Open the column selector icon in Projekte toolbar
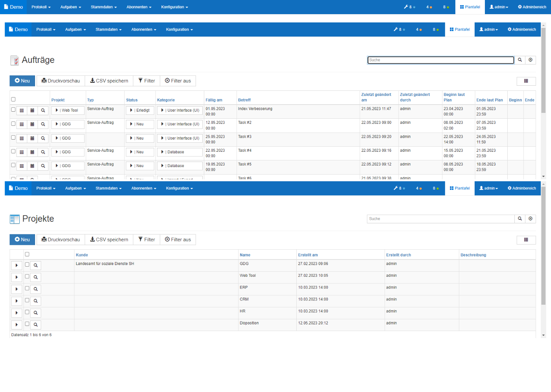551x392 pixels. pos(526,240)
